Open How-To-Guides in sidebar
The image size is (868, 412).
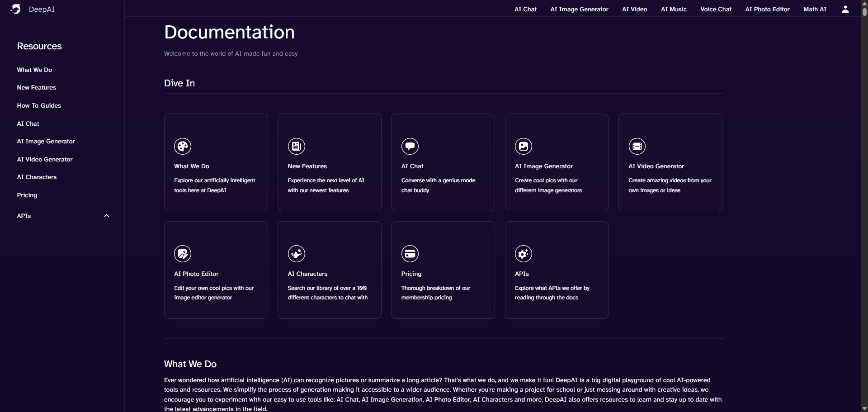(x=39, y=105)
